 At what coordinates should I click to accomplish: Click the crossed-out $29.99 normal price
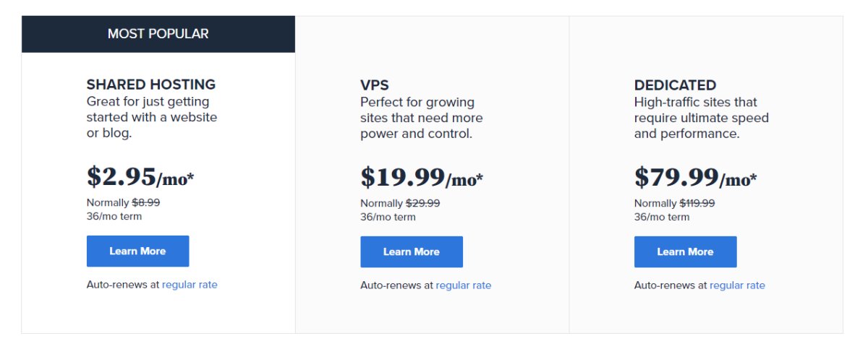422,203
